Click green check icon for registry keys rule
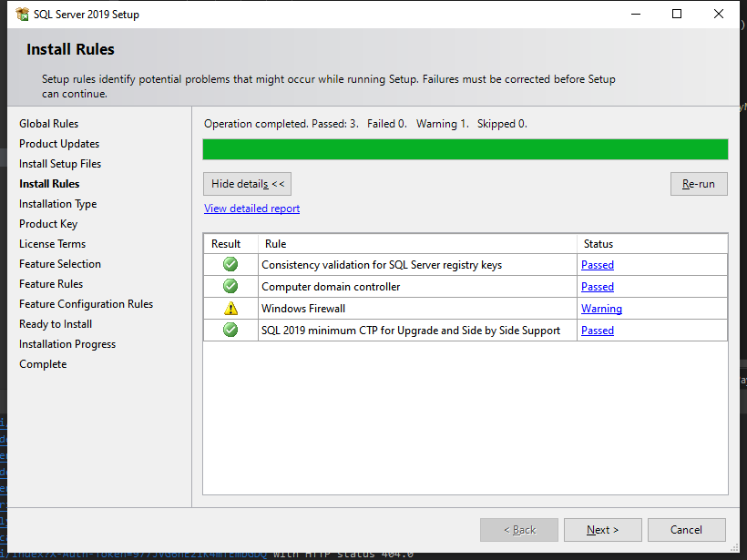The height and width of the screenshot is (560, 747). click(230, 265)
